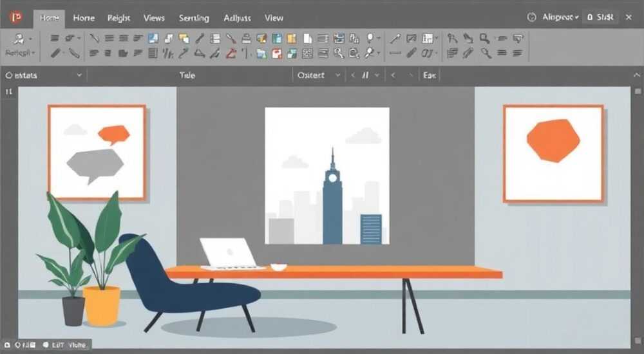Expand the Alingreat dropdown in the title bar
The width and height of the screenshot is (644, 354).
click(560, 17)
